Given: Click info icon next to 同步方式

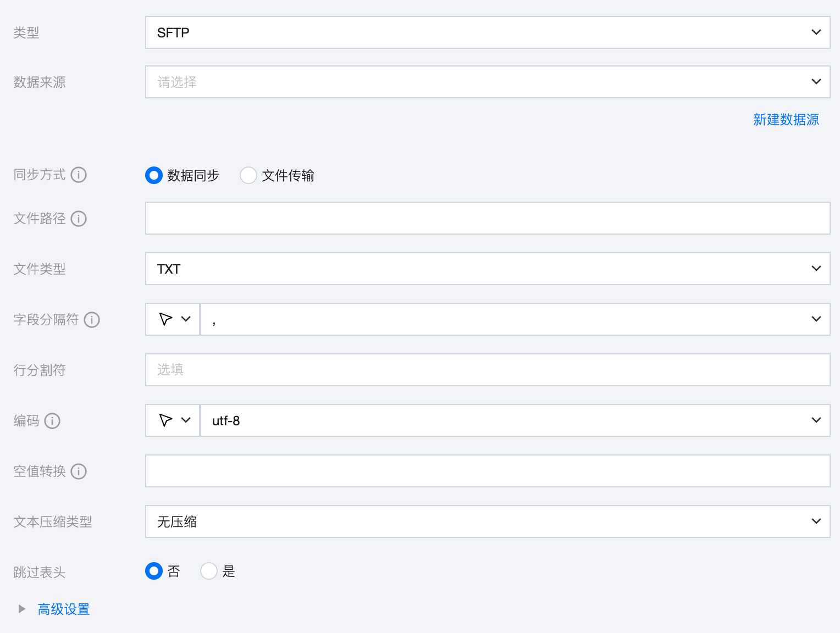Looking at the screenshot, I should pos(79,175).
